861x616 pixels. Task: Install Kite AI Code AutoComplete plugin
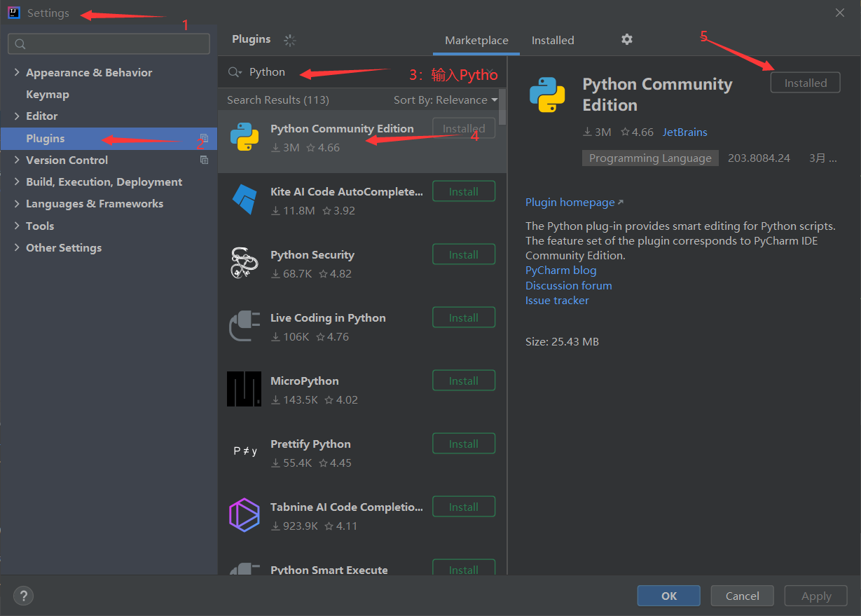click(x=464, y=191)
